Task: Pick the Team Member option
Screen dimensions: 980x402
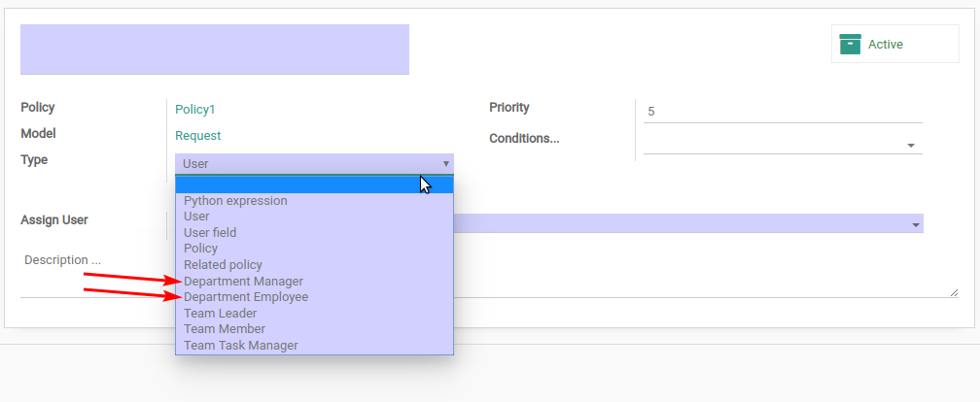Action: pyautogui.click(x=225, y=328)
